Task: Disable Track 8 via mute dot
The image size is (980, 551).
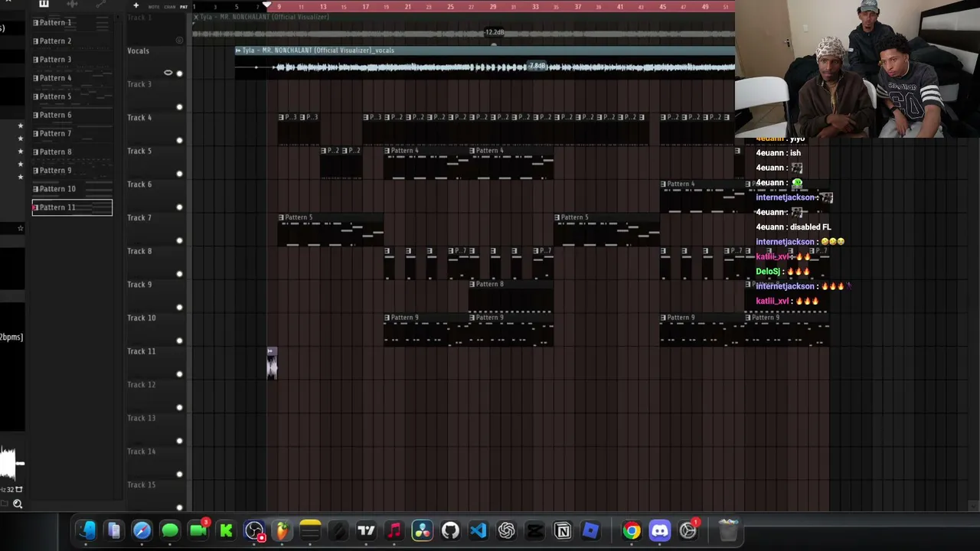Action: [x=179, y=274]
